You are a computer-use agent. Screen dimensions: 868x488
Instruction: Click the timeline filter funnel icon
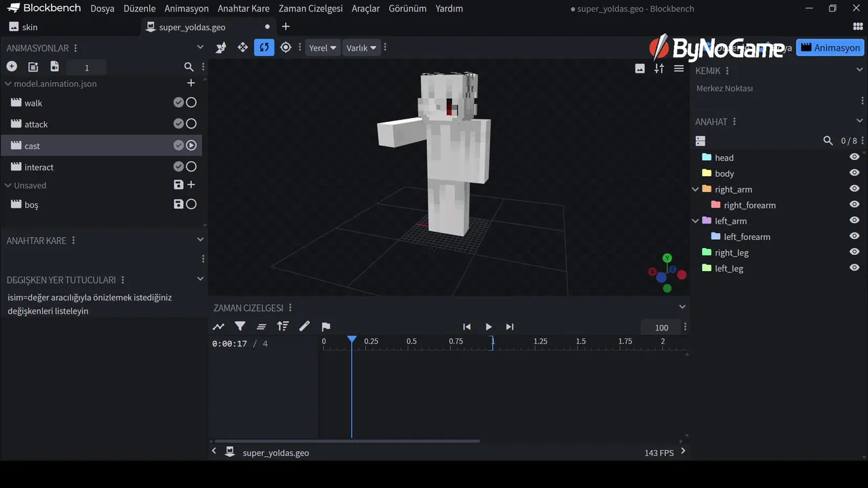[240, 327]
